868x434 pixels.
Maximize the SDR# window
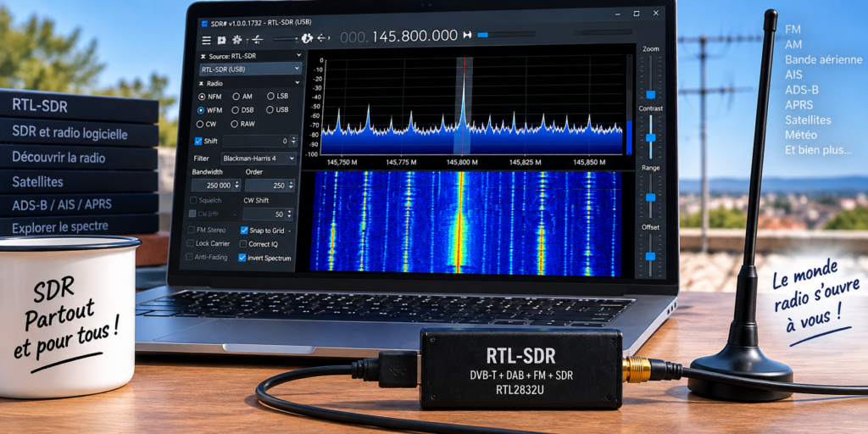(636, 14)
